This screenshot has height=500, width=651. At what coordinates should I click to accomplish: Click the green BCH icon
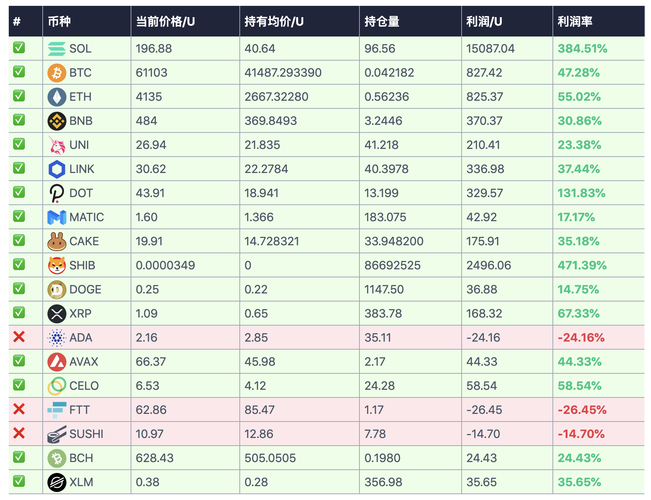coord(56,458)
